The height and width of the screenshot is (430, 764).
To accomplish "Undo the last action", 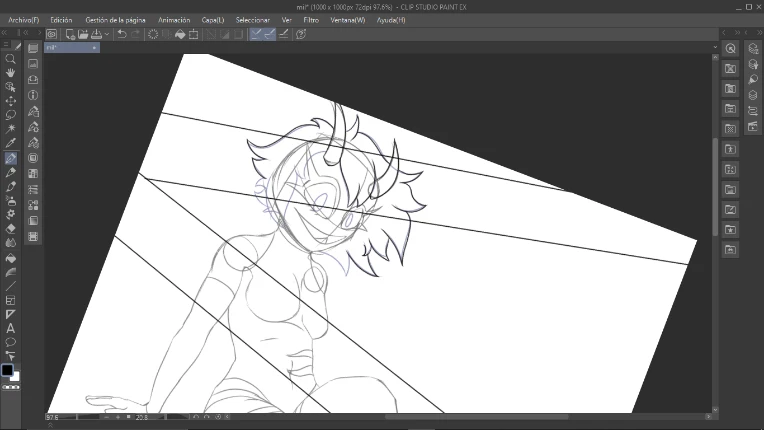I will (122, 34).
